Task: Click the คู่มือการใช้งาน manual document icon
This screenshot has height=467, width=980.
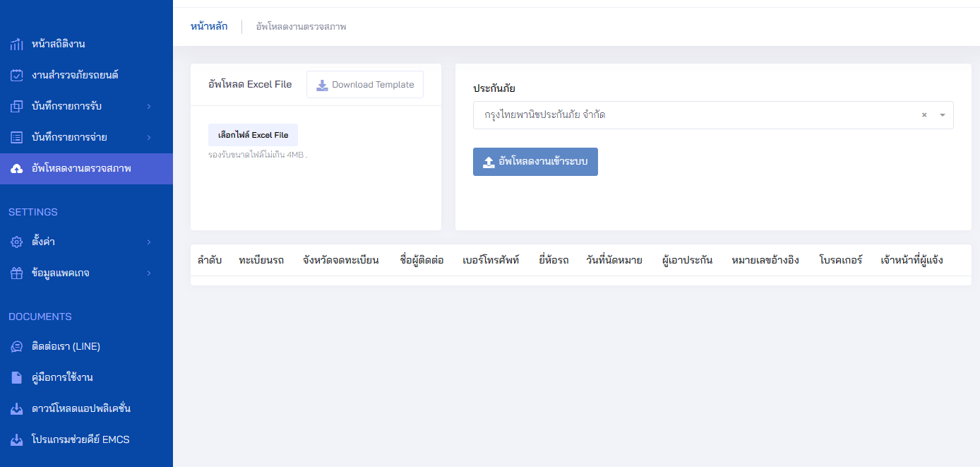Action: tap(16, 377)
